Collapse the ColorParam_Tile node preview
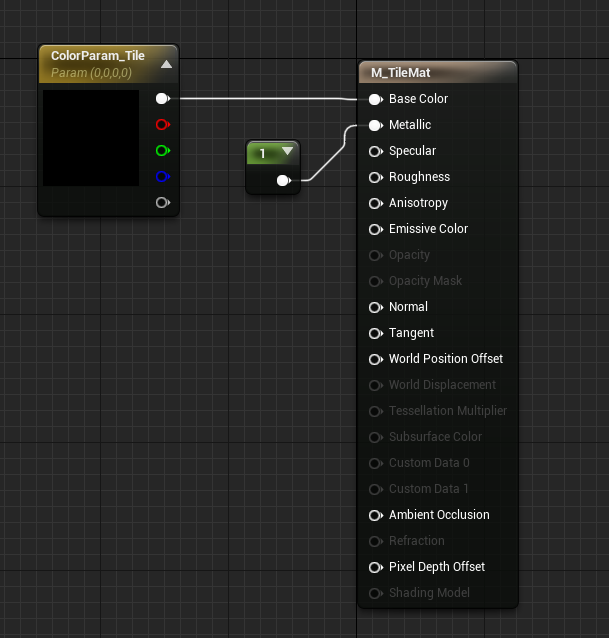609x638 pixels. tap(166, 64)
